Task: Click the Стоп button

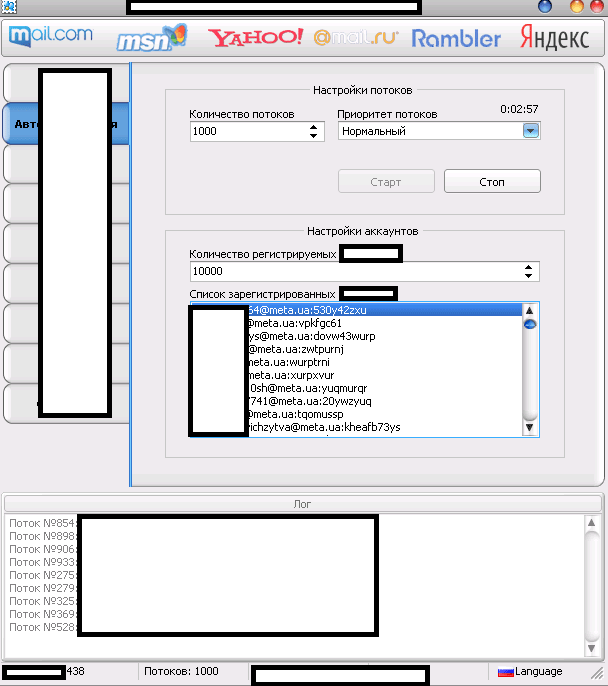Action: click(492, 182)
